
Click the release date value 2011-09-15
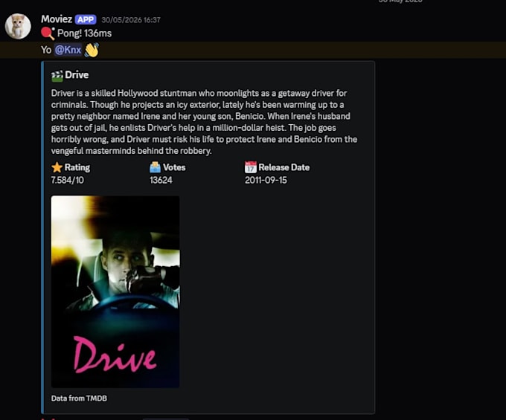click(x=266, y=180)
